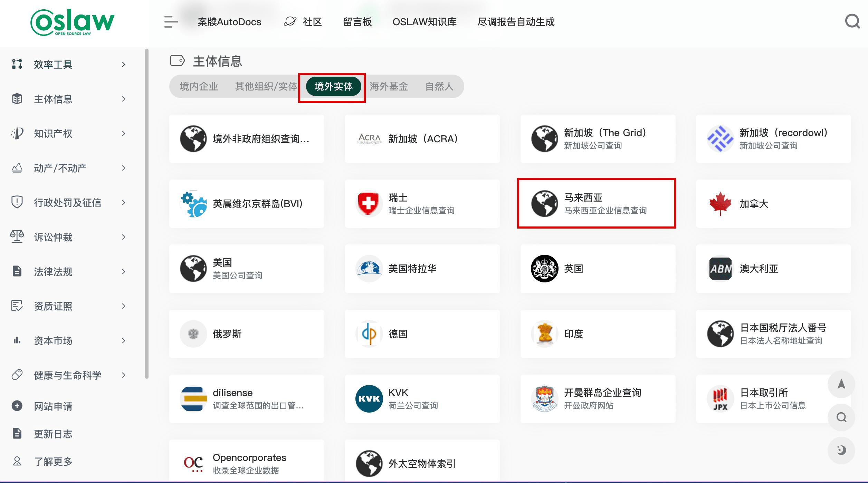Open the 马来西亚 company lookup card

coord(598,204)
